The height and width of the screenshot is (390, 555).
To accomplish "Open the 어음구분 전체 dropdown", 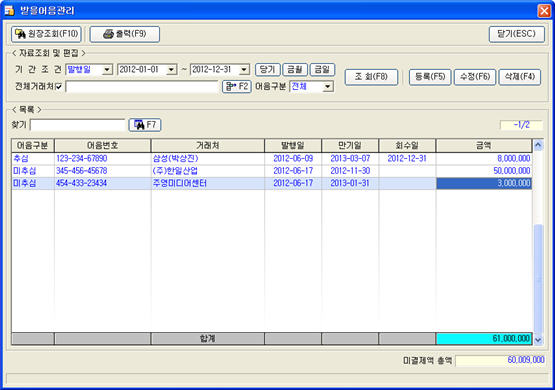I will (x=328, y=86).
